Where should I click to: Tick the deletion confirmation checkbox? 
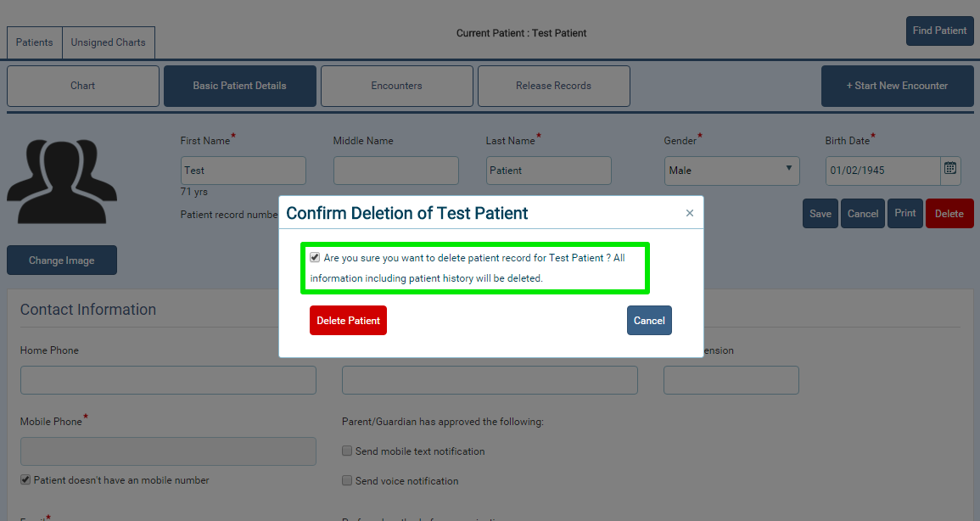(x=315, y=257)
